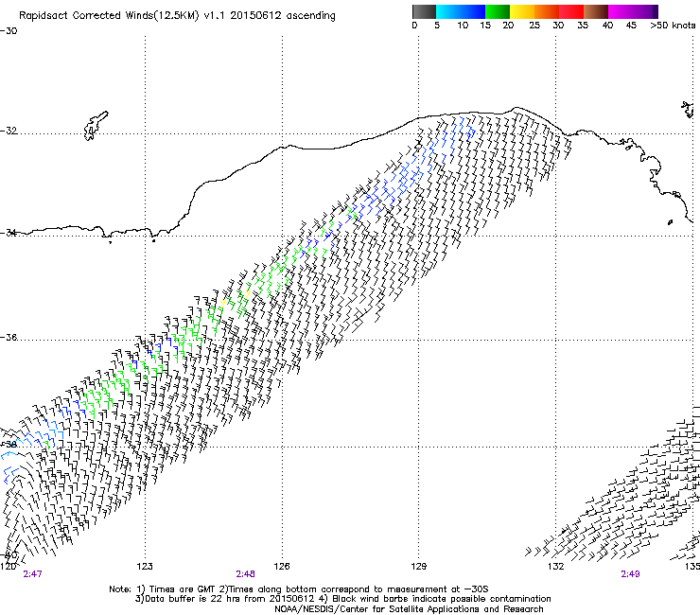
Task: Click the purple time label '2:48'
Action: tap(246, 574)
